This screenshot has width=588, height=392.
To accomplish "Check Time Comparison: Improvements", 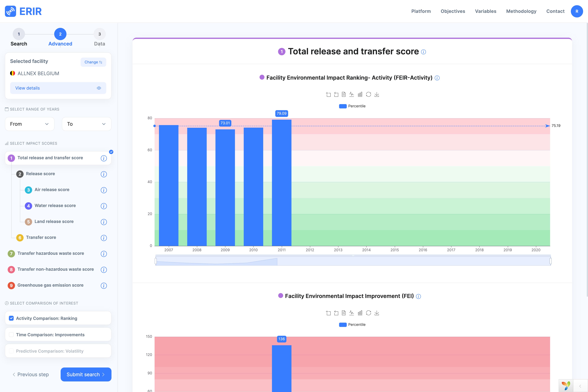I will [11, 334].
